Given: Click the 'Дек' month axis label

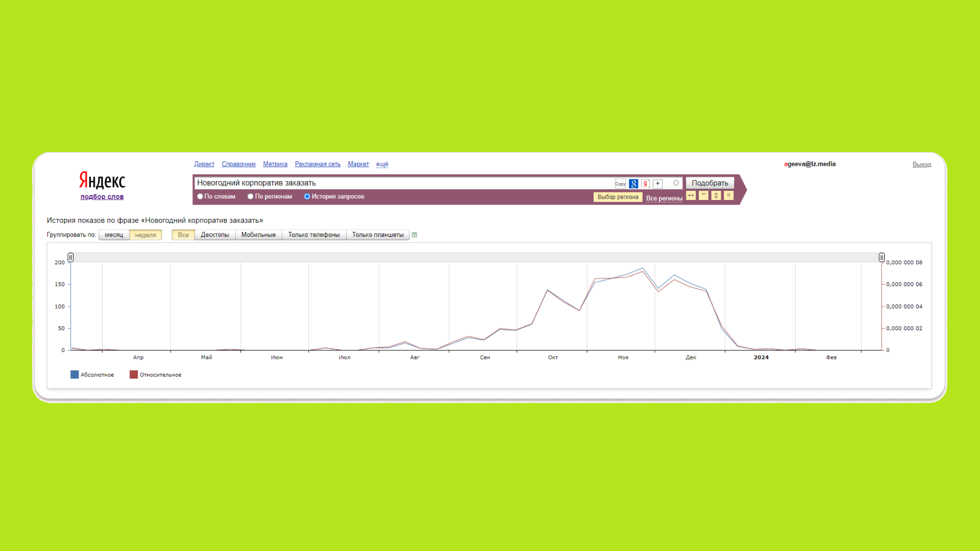Looking at the screenshot, I should (691, 358).
